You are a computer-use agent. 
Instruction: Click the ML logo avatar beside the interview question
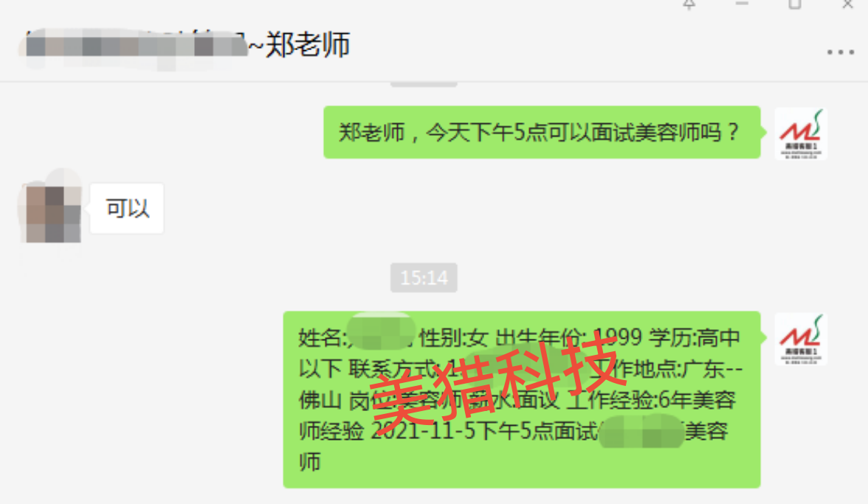pos(800,134)
